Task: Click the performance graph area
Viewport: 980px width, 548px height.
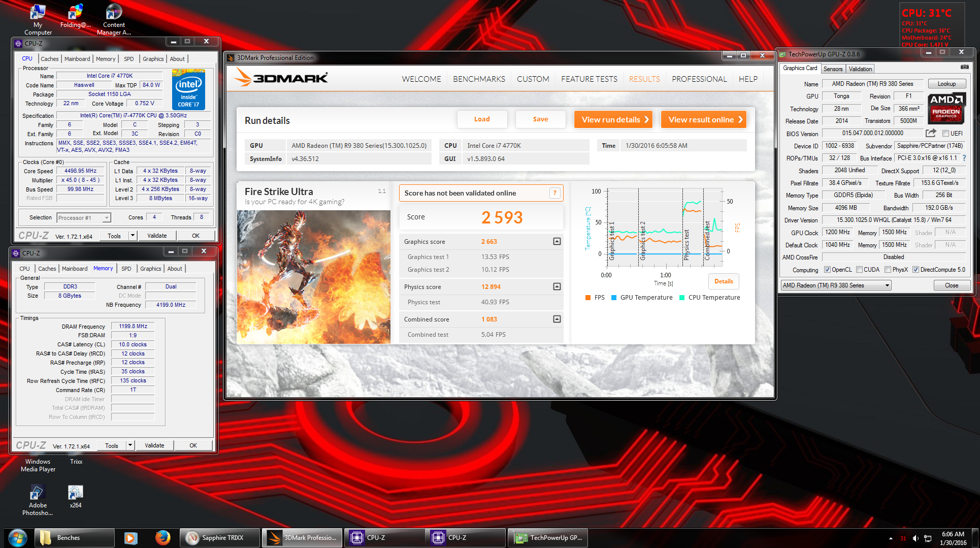Action: [x=665, y=227]
